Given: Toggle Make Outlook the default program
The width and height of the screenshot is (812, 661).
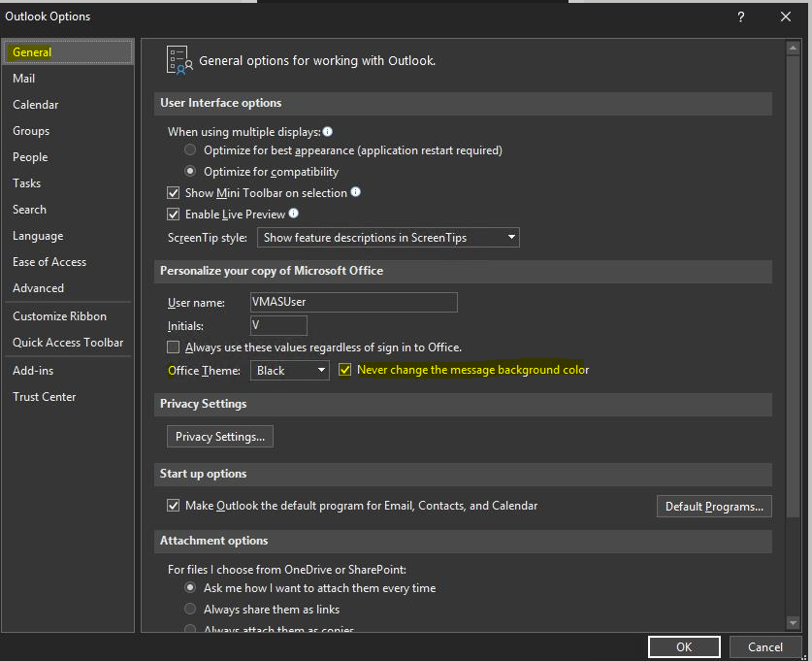Looking at the screenshot, I should coord(173,506).
